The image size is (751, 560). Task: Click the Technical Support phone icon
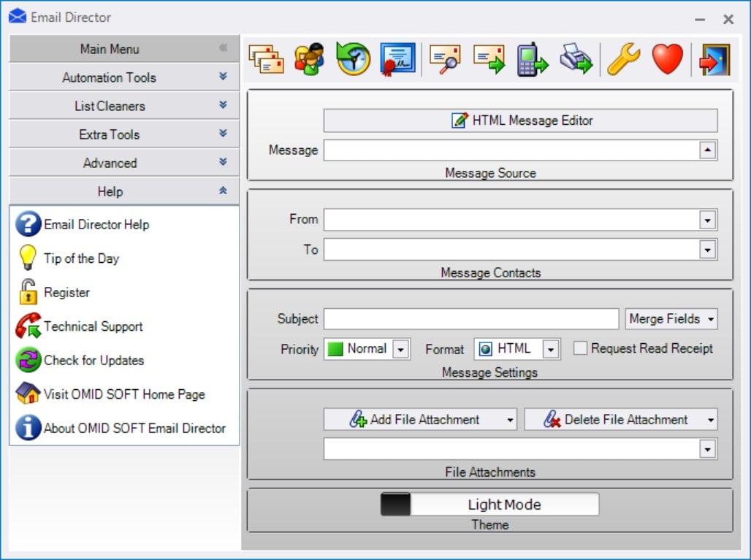coord(28,326)
